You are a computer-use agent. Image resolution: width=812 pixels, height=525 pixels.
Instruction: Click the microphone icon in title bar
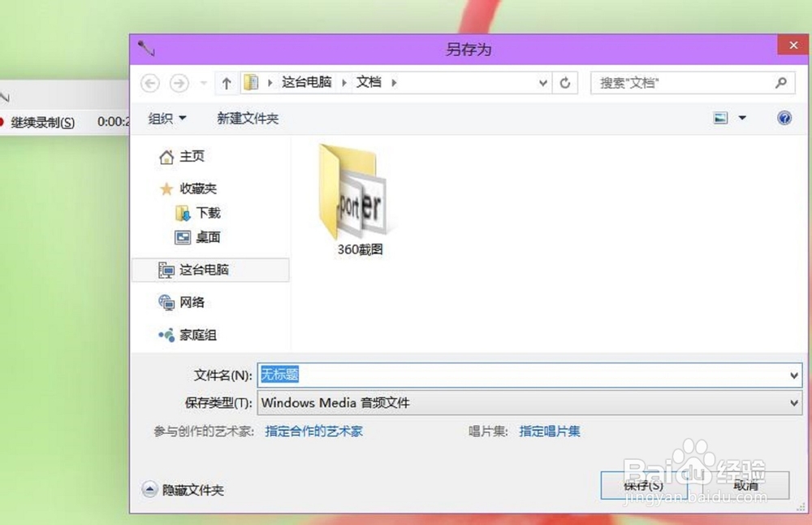[146, 49]
